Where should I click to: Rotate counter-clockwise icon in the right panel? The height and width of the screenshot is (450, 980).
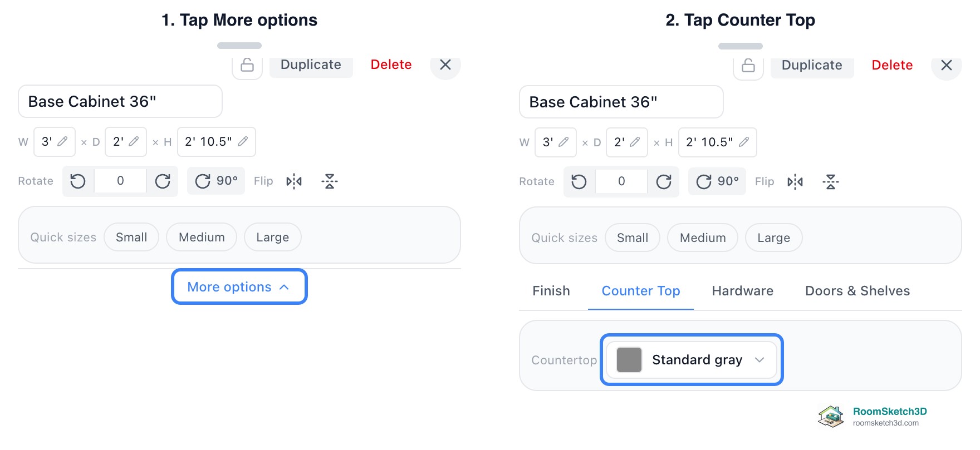pos(579,182)
